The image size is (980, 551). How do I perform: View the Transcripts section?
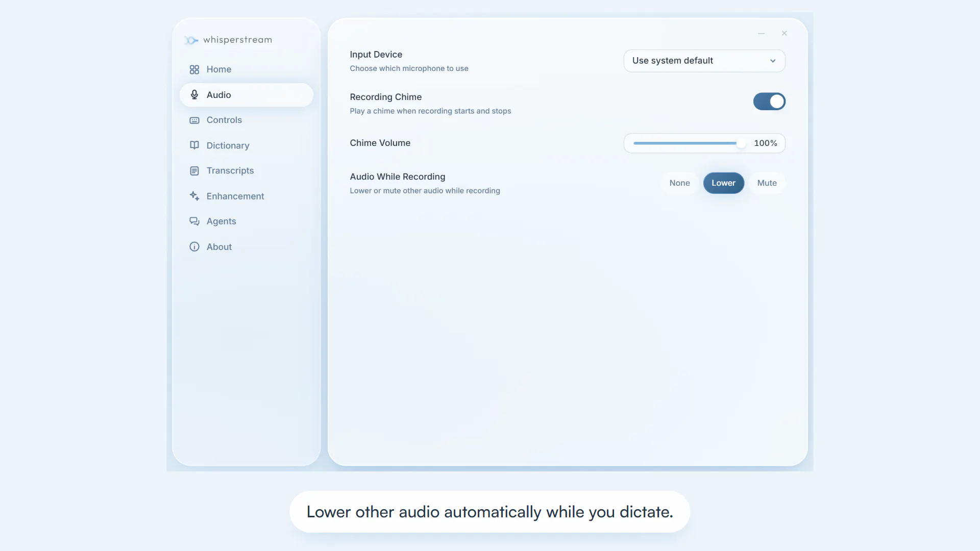(246, 170)
